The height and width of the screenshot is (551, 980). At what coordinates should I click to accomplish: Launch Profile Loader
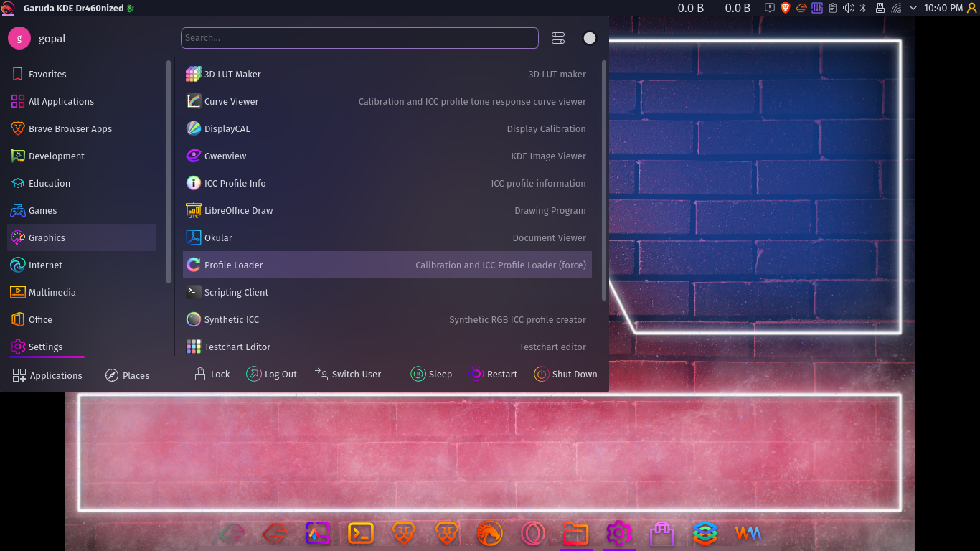tap(387, 265)
